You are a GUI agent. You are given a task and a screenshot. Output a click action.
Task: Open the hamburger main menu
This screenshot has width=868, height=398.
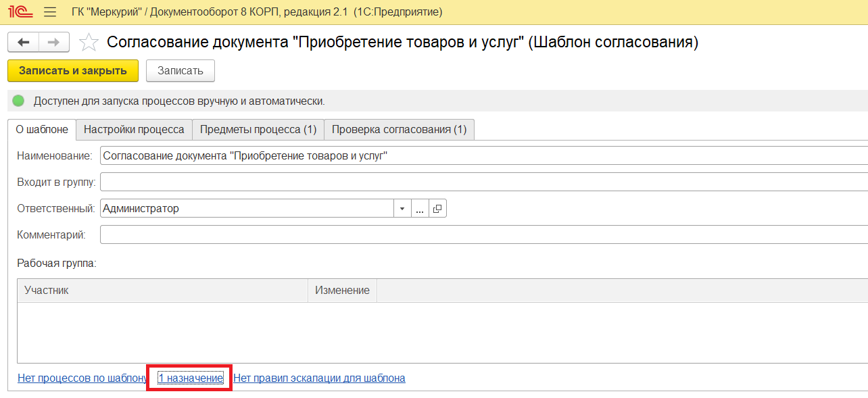pyautogui.click(x=49, y=12)
